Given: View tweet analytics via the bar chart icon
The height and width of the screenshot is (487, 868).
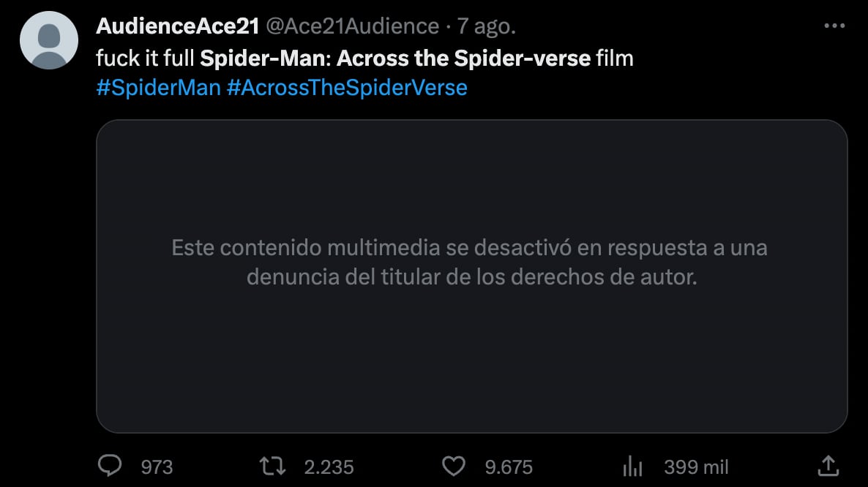Looking at the screenshot, I should pos(632,466).
